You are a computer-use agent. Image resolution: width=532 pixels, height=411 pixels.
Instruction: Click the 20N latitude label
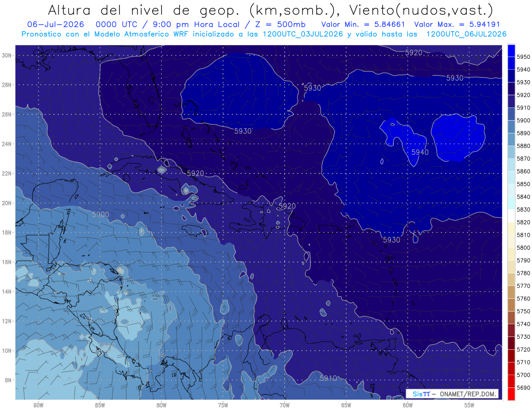click(x=8, y=203)
